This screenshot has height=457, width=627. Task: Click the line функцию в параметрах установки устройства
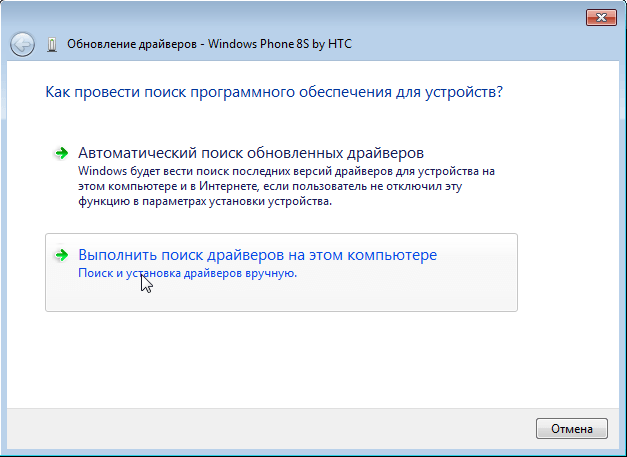click(205, 201)
